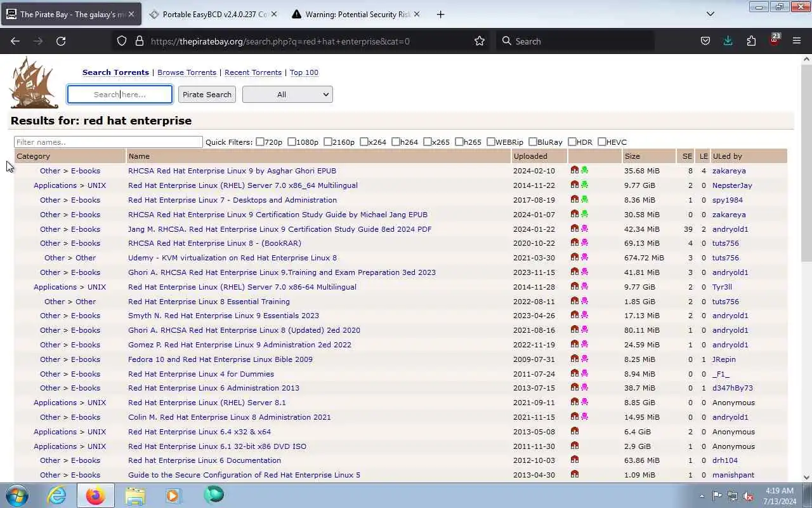Click the scrollbar up arrow

click(x=806, y=60)
